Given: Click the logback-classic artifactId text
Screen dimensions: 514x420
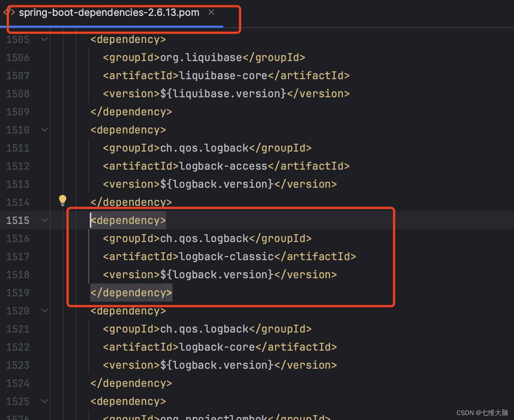Looking at the screenshot, I should pos(226,257).
